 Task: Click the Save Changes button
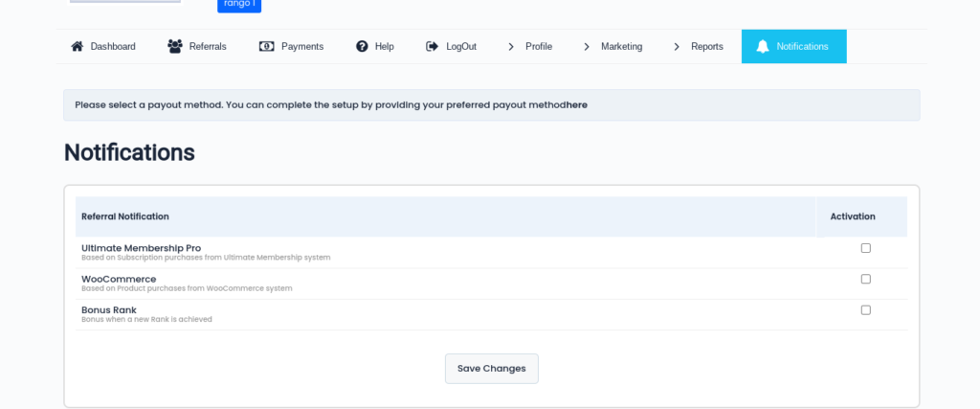click(x=492, y=369)
